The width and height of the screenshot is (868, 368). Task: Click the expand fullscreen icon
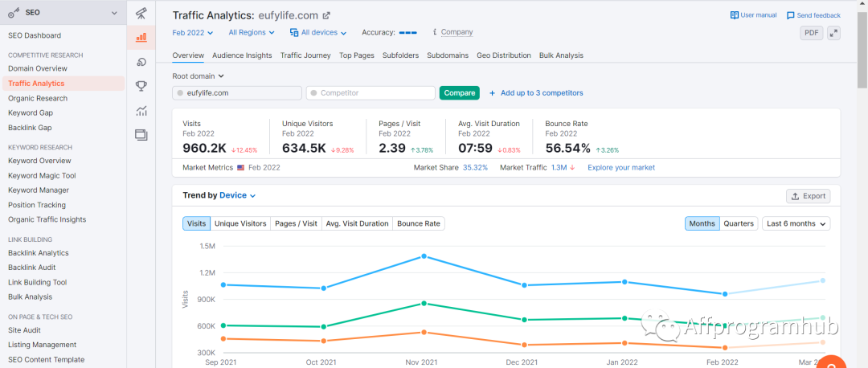point(833,33)
